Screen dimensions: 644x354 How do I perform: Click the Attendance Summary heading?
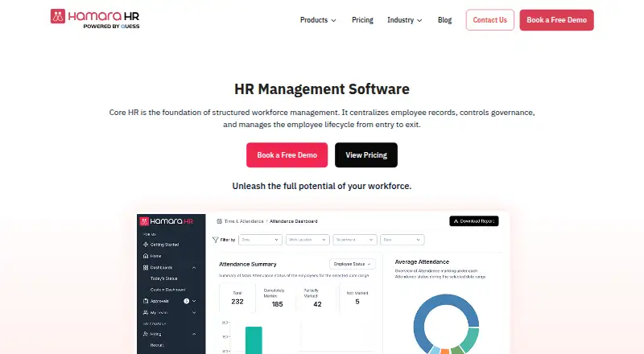pos(248,264)
